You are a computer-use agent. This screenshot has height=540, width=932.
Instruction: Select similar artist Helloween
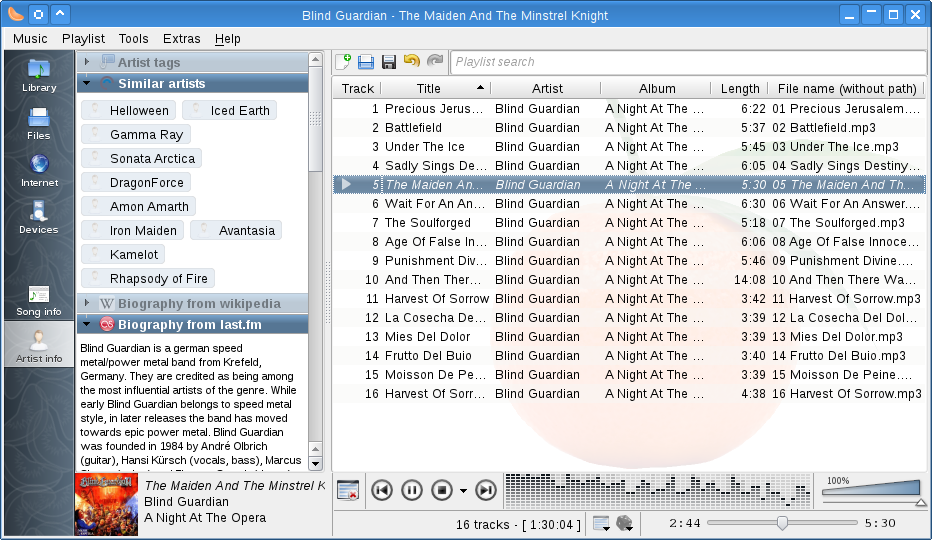[128, 111]
